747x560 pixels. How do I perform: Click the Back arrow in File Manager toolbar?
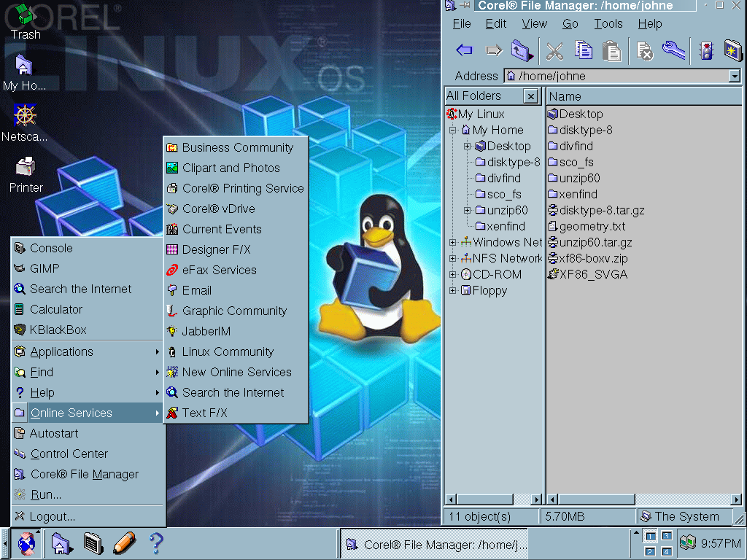464,50
